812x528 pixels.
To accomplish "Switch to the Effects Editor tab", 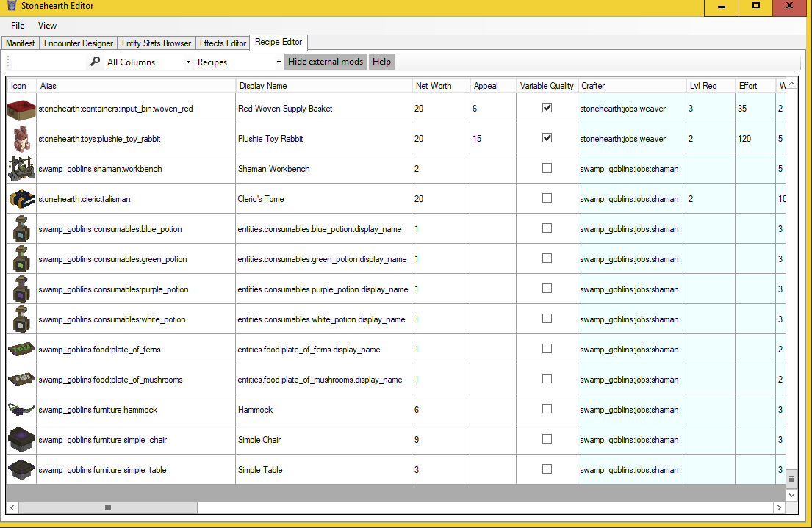I will pyautogui.click(x=223, y=43).
